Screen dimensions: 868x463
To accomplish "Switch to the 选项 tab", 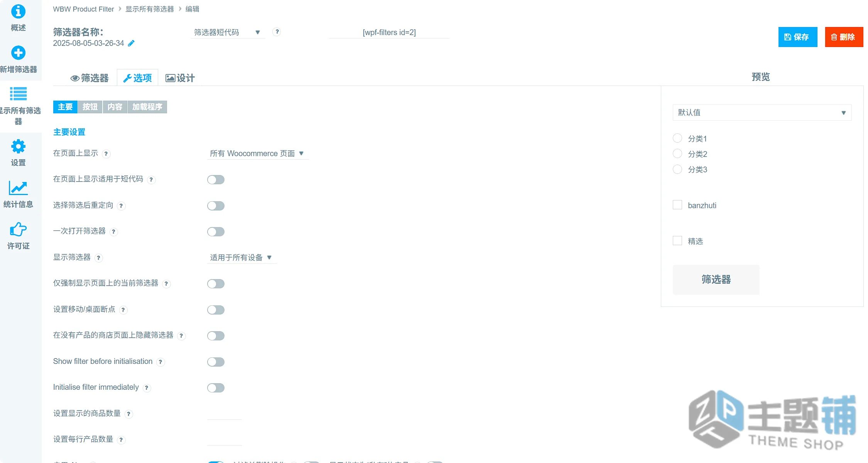I will click(137, 78).
